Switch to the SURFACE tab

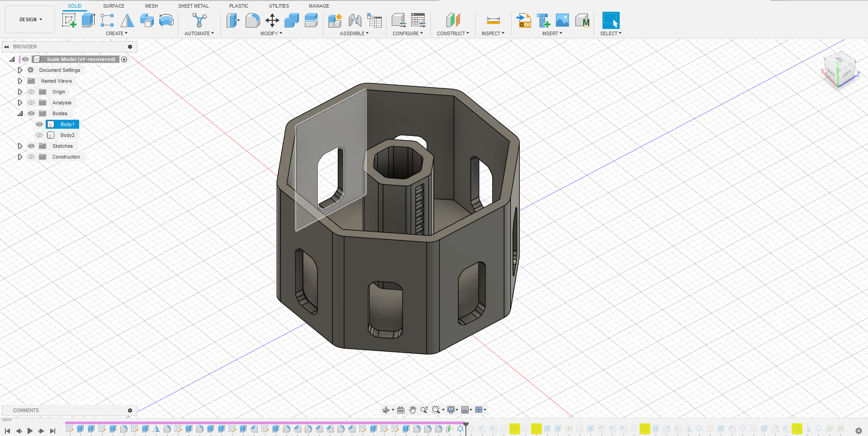(x=114, y=6)
